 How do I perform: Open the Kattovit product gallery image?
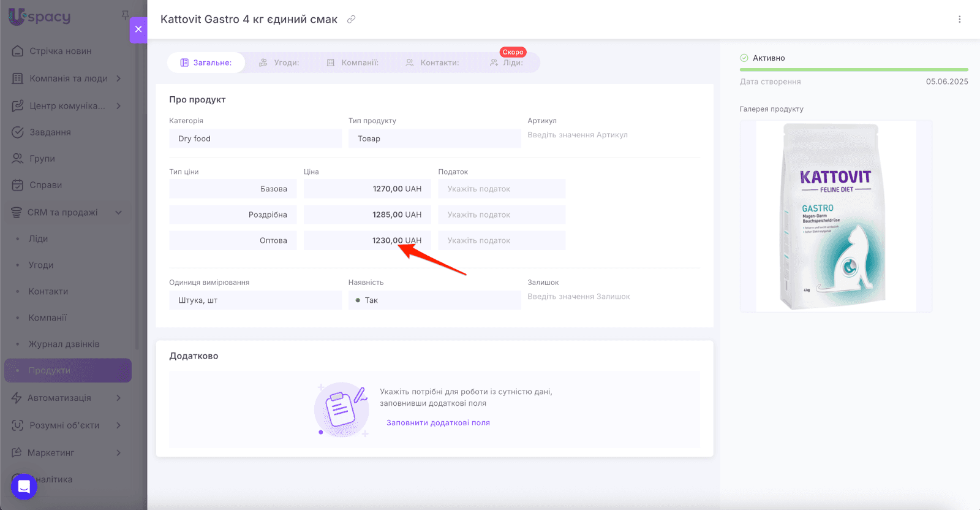[x=835, y=216]
